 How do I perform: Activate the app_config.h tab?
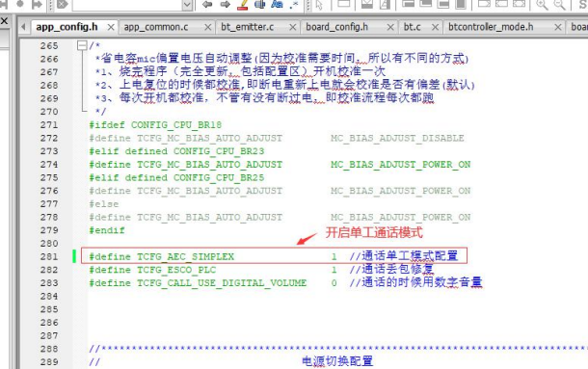point(67,27)
